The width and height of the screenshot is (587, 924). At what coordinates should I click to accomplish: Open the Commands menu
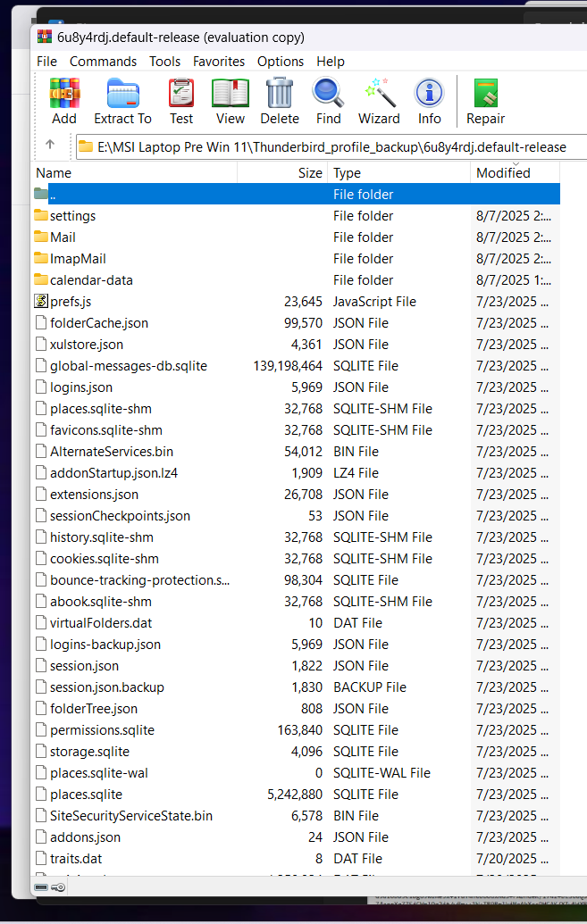[104, 62]
